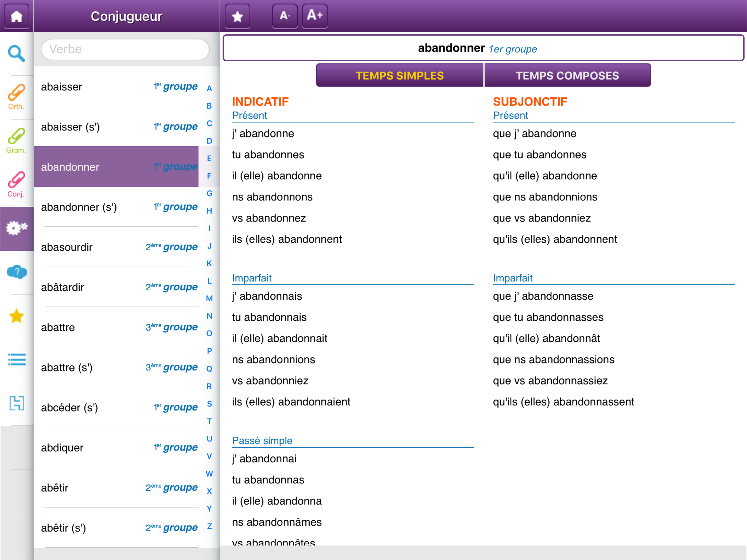Open the list view icon in sidebar
Viewport: 747px width, 560px height.
click(17, 359)
